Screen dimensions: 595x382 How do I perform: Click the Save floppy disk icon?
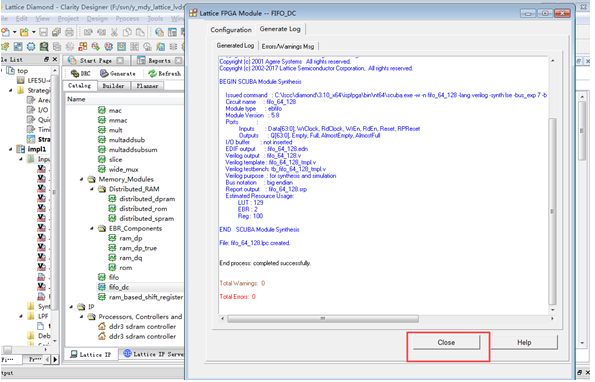(44, 32)
